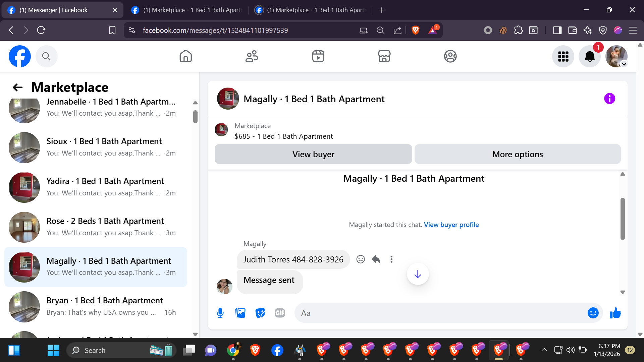Click the View buyer button
The width and height of the screenshot is (644, 362).
pyautogui.click(x=313, y=154)
